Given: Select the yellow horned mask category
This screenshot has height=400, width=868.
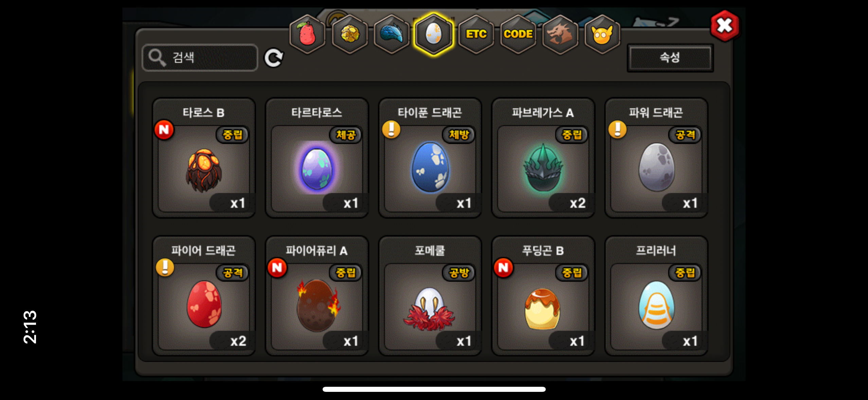Looking at the screenshot, I should 602,34.
